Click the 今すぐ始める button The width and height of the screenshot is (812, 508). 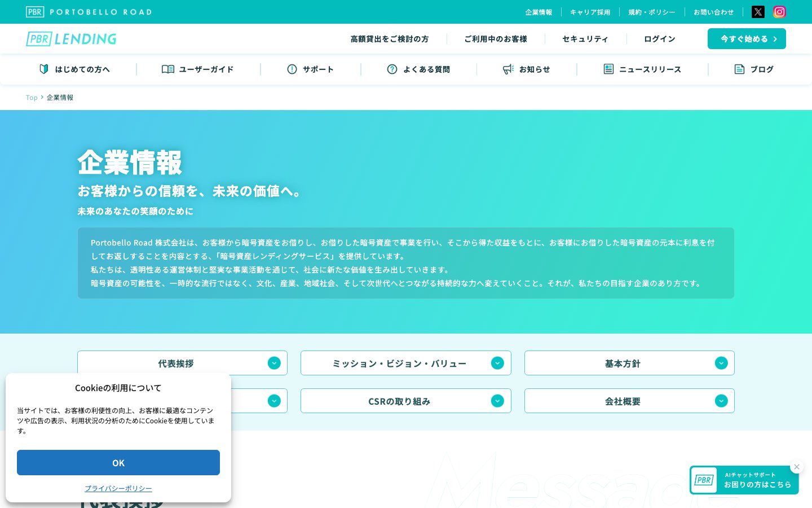click(x=747, y=39)
